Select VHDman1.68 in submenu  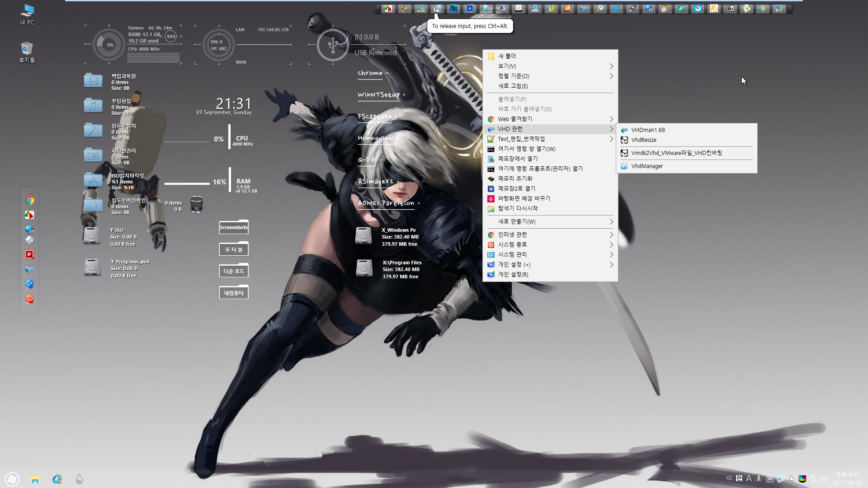[x=687, y=130]
